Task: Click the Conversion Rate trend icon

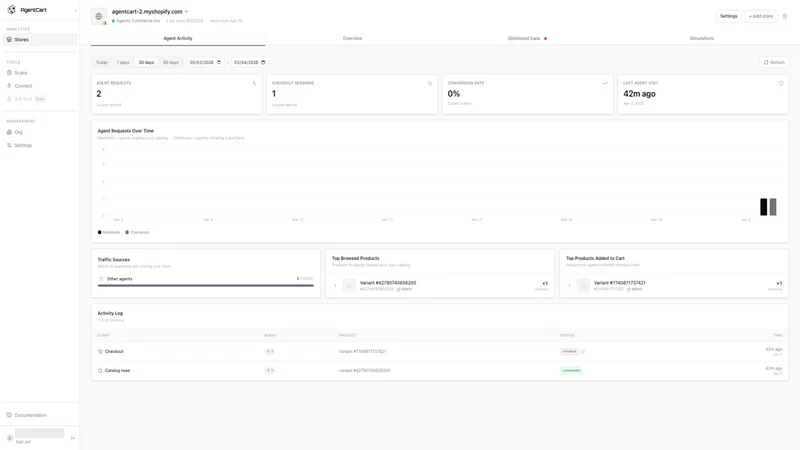Action: coord(606,83)
